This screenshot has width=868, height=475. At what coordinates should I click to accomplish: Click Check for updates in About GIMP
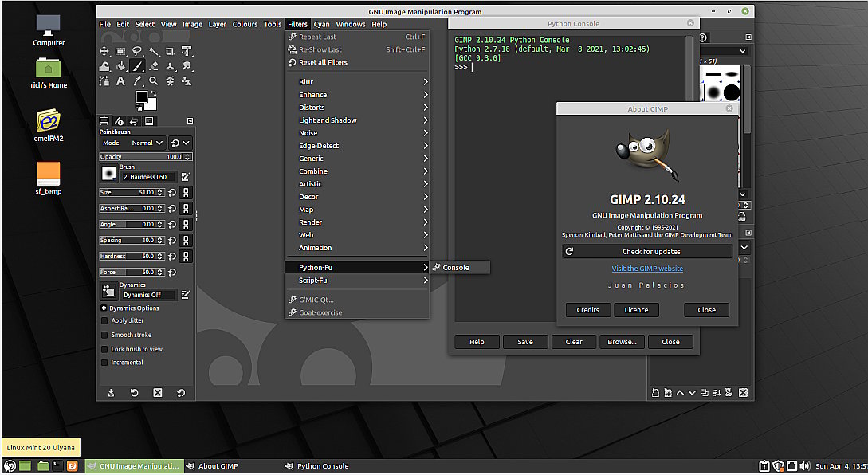click(647, 251)
